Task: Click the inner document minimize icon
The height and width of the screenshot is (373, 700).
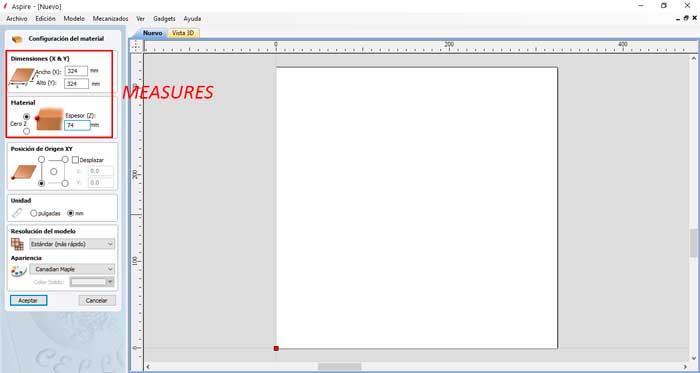Action: [678, 18]
